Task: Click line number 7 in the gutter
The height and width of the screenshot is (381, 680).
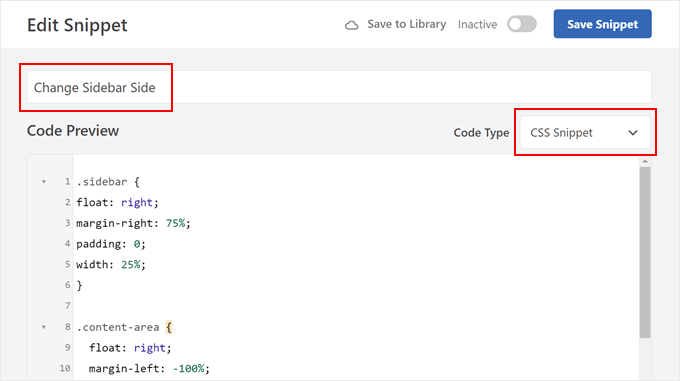Action: pos(68,306)
